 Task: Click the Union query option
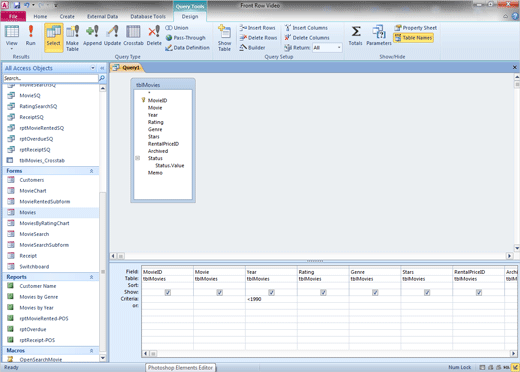pyautogui.click(x=177, y=28)
